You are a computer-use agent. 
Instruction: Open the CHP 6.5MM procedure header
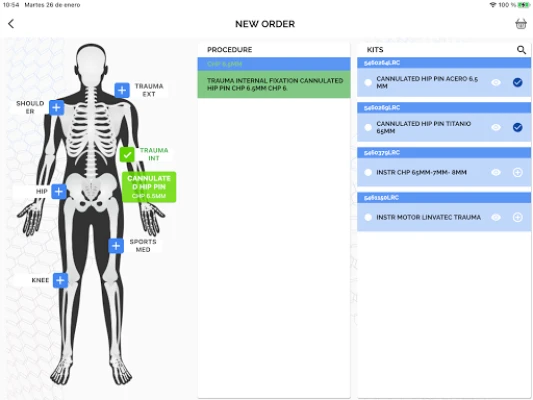274,64
